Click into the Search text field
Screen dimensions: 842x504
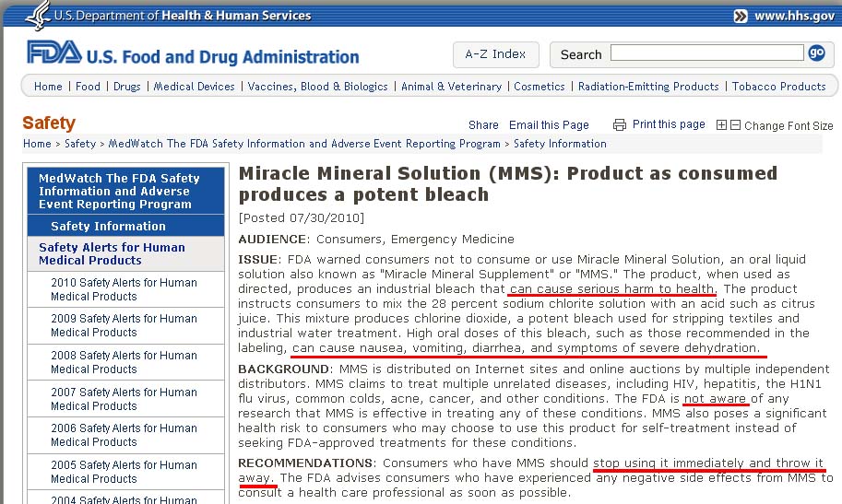click(706, 53)
